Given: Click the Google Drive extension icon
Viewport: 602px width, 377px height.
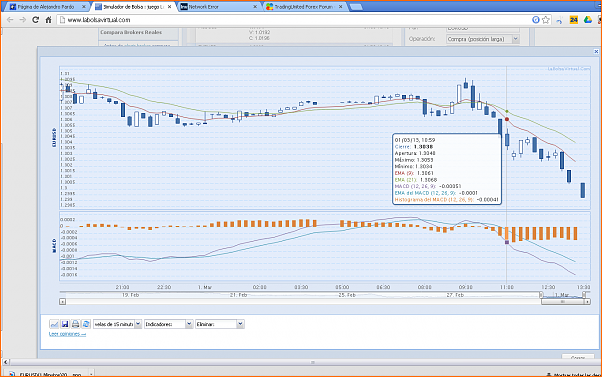Looking at the screenshot, I should point(588,20).
